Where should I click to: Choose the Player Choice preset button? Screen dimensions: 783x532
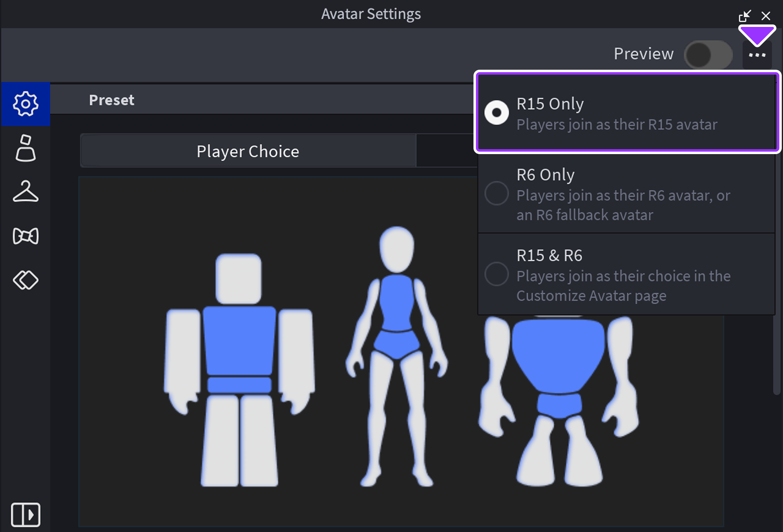coord(248,151)
